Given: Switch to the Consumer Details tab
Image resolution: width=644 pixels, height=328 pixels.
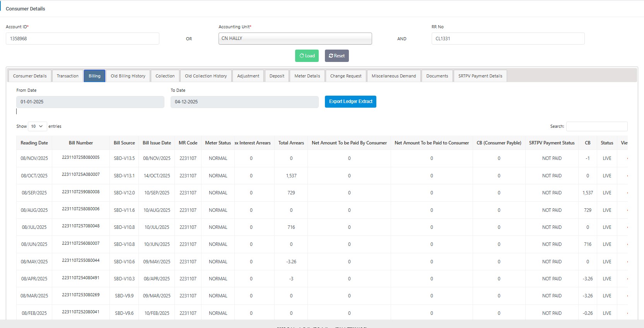Looking at the screenshot, I should tap(30, 76).
